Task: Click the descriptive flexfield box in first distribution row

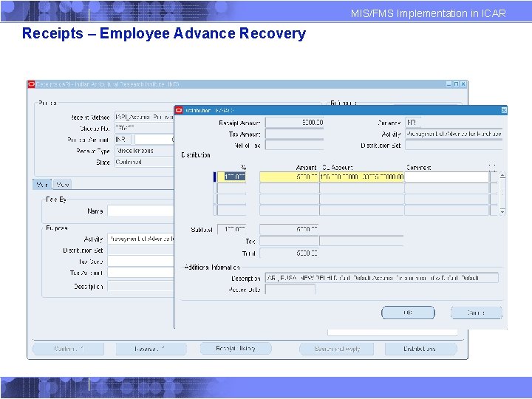Action: pos(494,177)
